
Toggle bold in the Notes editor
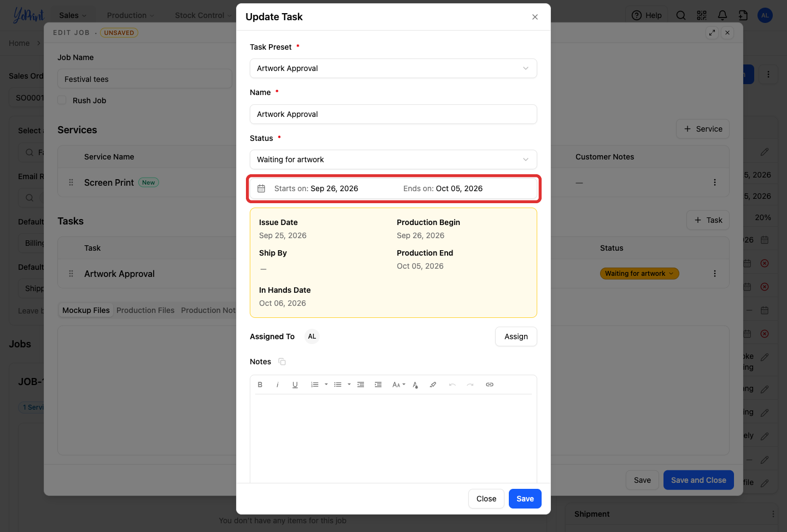click(260, 385)
